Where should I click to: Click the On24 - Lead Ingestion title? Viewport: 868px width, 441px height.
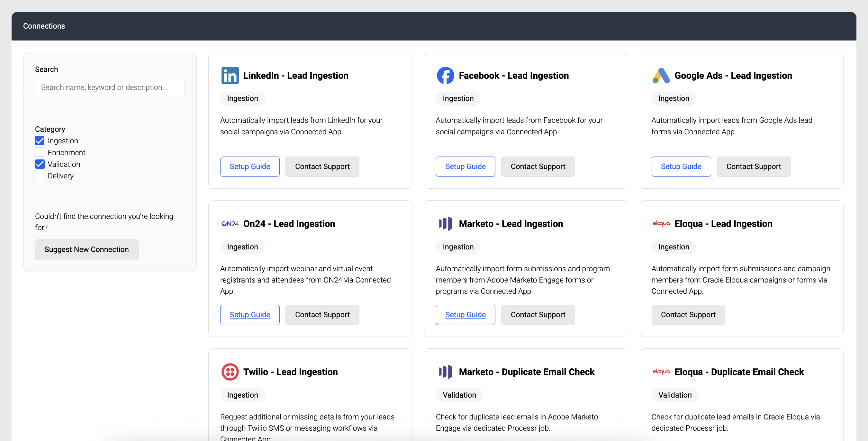click(x=289, y=224)
